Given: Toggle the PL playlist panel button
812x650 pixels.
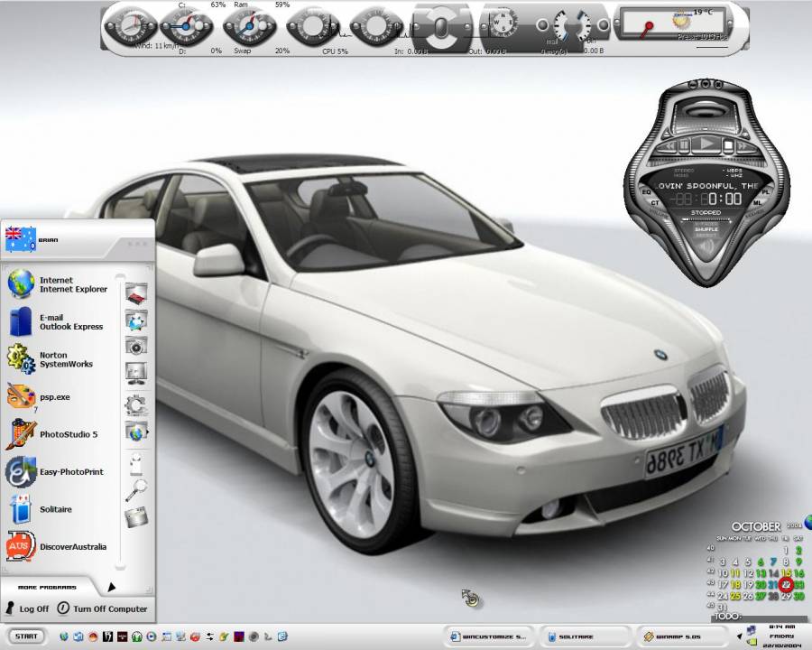Looking at the screenshot, I should [767, 191].
